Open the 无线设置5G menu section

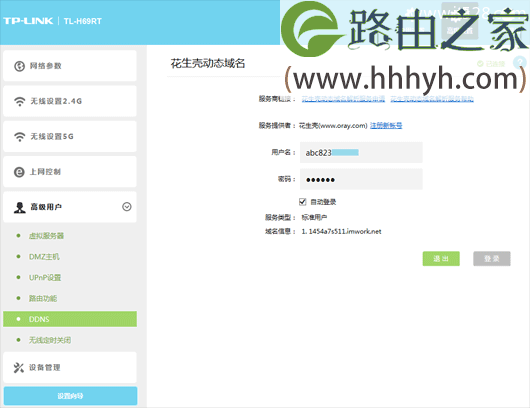70,137
